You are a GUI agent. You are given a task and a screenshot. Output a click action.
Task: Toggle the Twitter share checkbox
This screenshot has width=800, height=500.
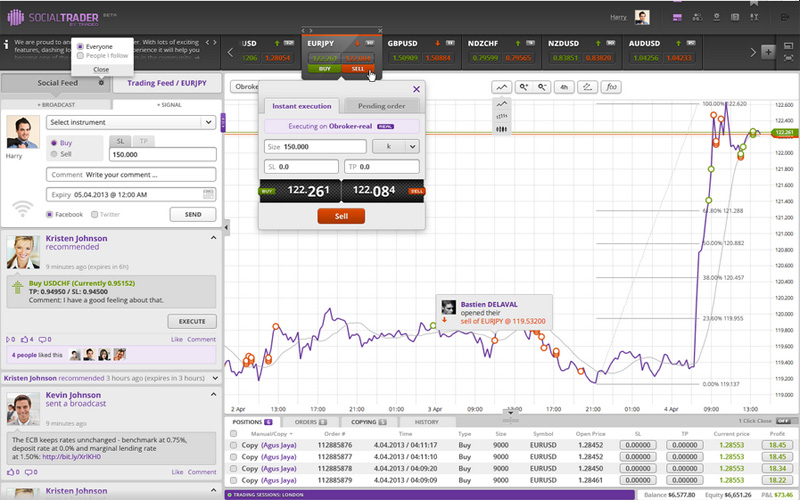click(x=94, y=214)
